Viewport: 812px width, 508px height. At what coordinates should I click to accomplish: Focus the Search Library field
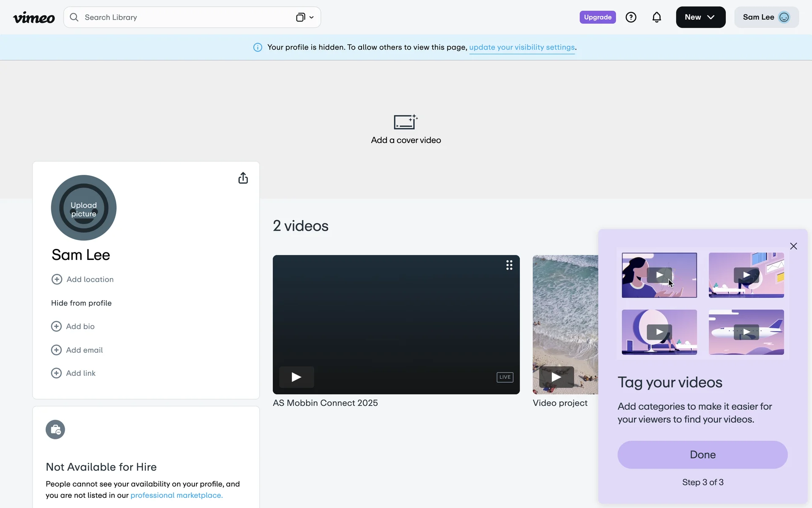(182, 17)
